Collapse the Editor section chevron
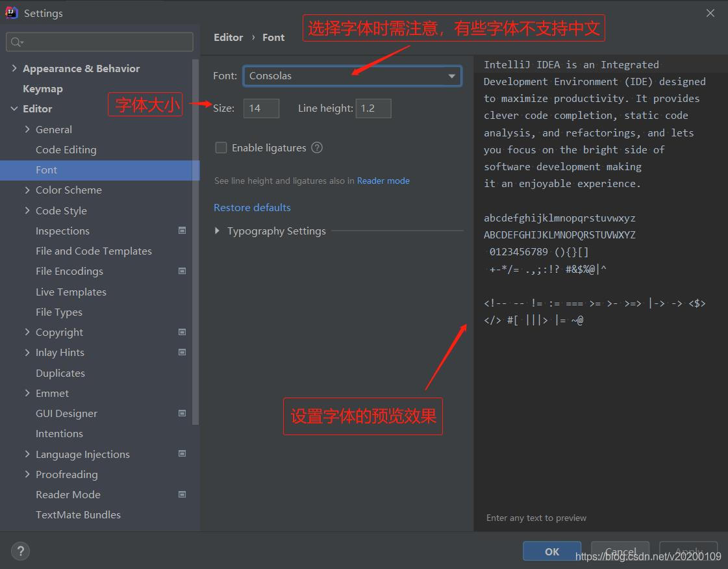This screenshot has height=569, width=728. click(x=14, y=108)
